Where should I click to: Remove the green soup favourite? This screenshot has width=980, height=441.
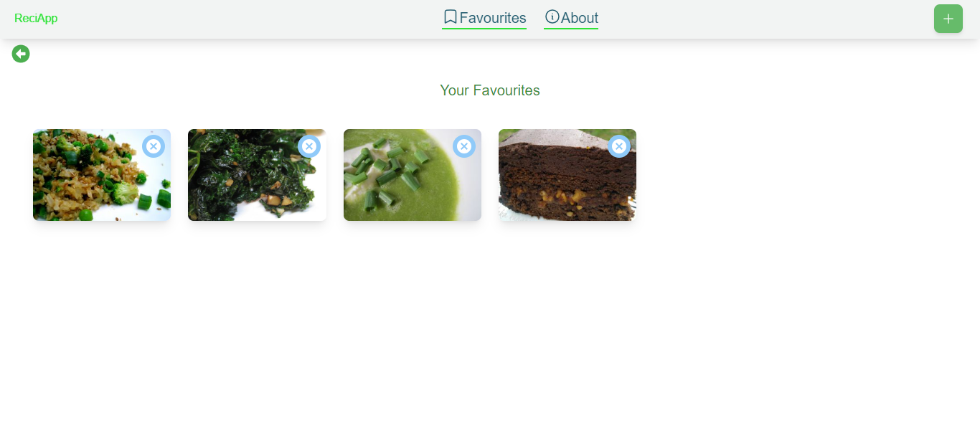point(464,146)
